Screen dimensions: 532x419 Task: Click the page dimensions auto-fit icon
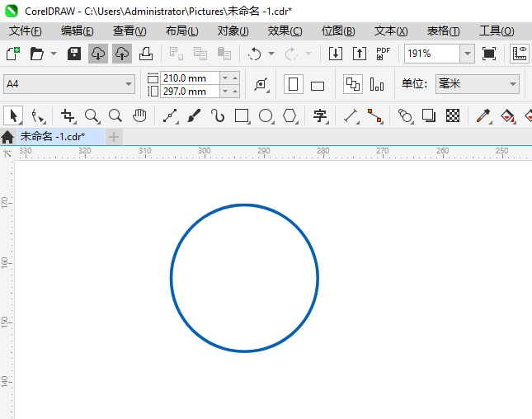pyautogui.click(x=261, y=84)
